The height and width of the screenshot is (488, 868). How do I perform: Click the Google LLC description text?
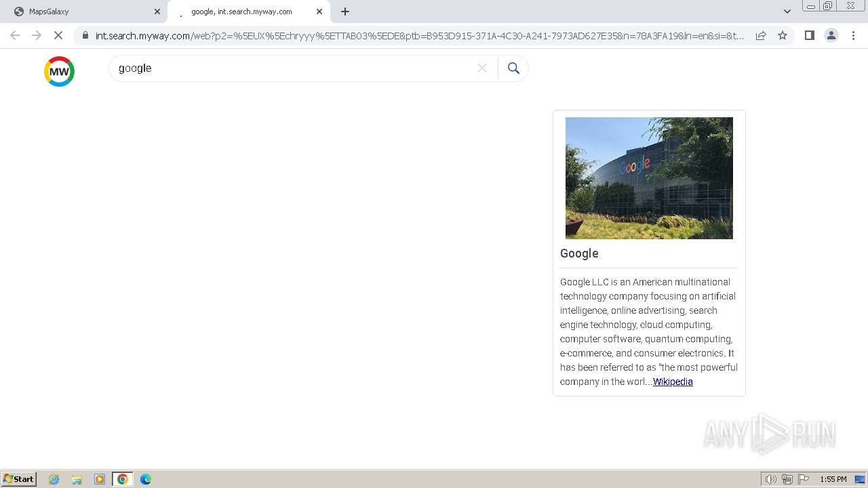tap(649, 331)
